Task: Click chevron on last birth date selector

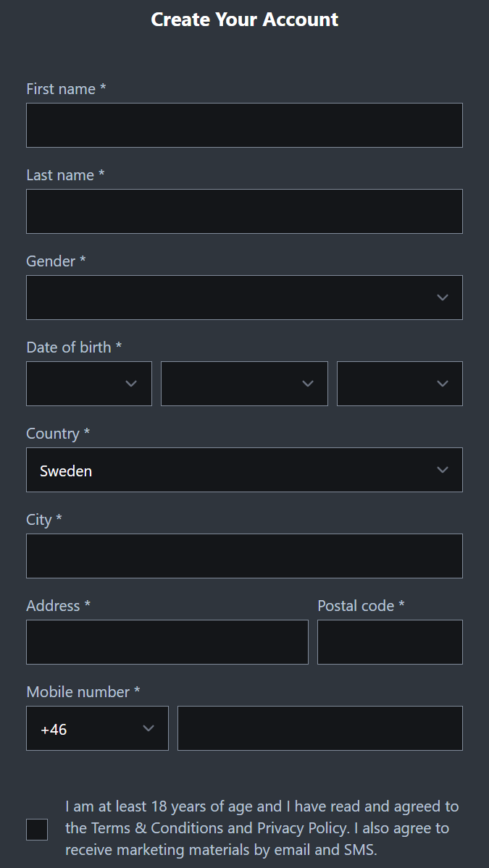Action: click(x=443, y=384)
